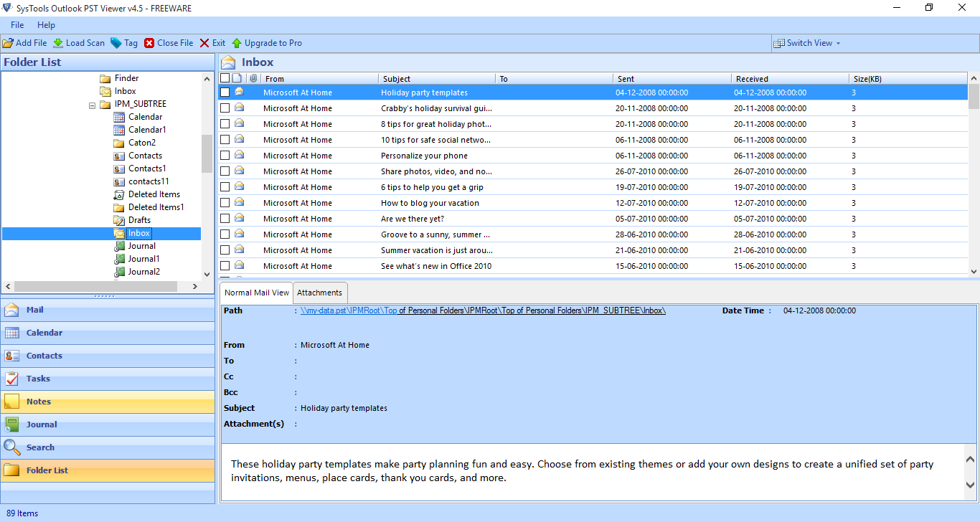Select the Contacts1 folder icon
980x522 pixels.
119,169
